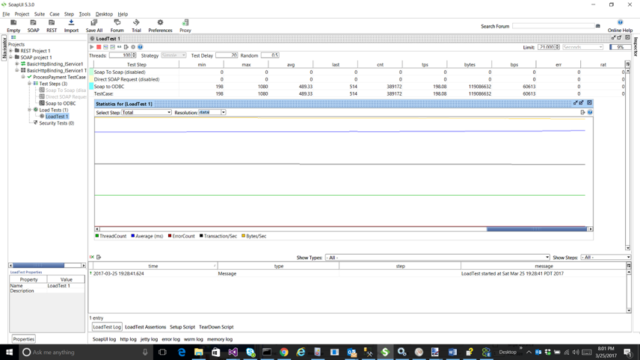Viewport: 640px width, 360px height.
Task: Click the Threads count field
Action: [x=122, y=56]
